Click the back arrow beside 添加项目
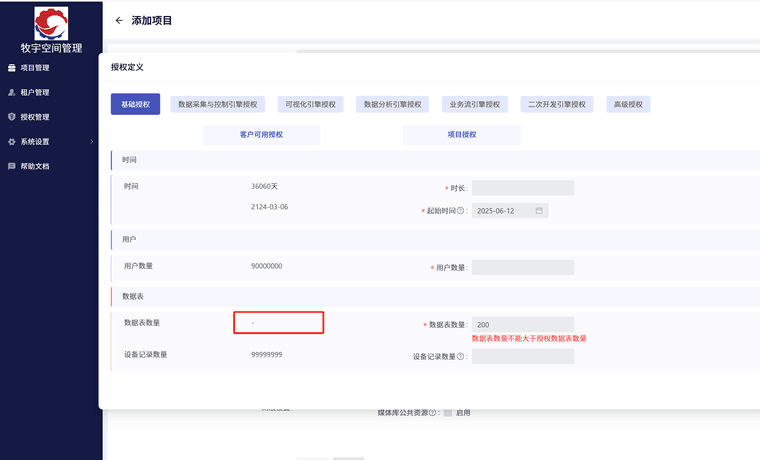The image size is (760, 460). pos(119,20)
